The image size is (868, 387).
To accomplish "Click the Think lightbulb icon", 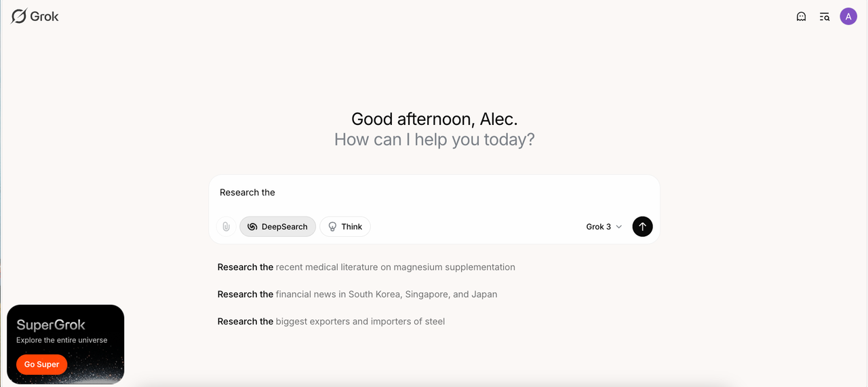I will tap(332, 227).
